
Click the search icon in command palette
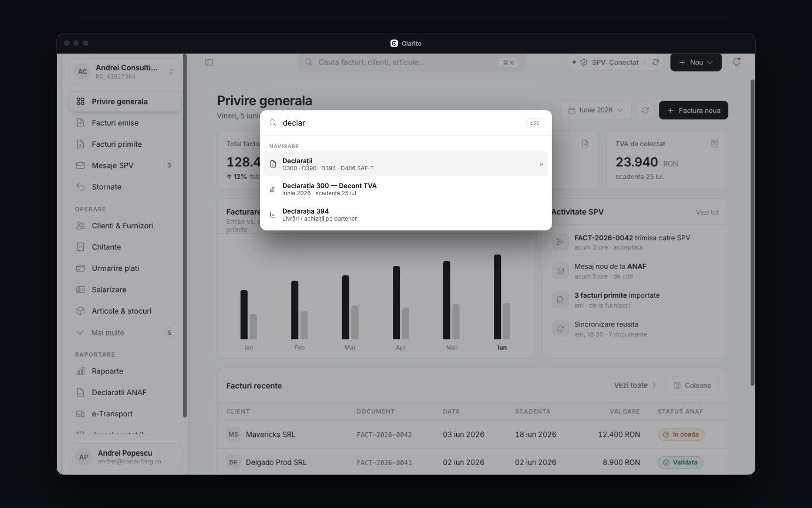tap(273, 123)
